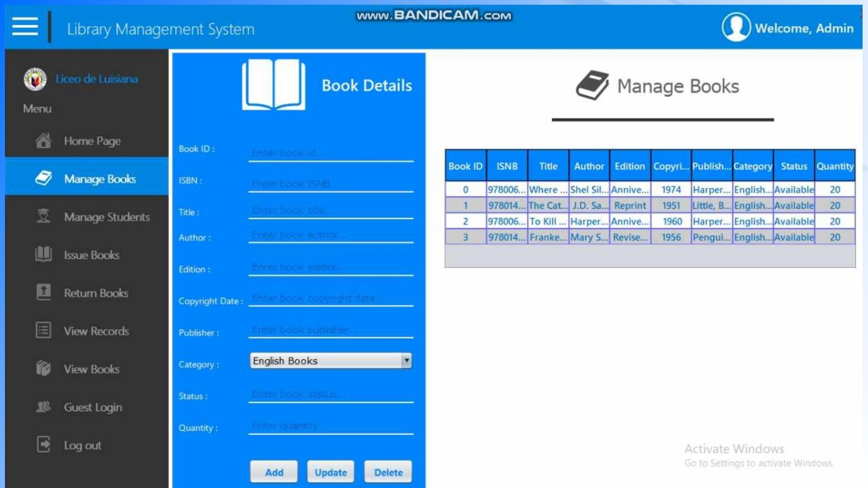Select Manage Books from the menu
This screenshot has width=868, height=488.
pyautogui.click(x=99, y=178)
